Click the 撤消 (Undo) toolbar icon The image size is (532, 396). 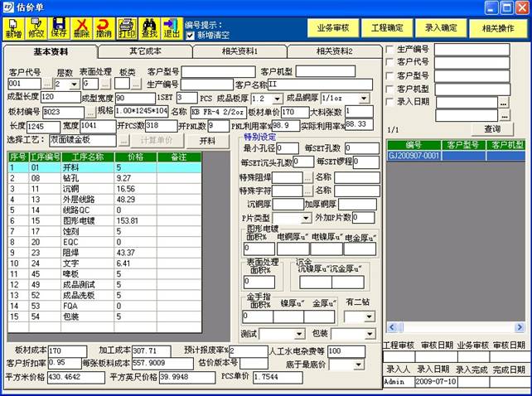[x=104, y=29]
